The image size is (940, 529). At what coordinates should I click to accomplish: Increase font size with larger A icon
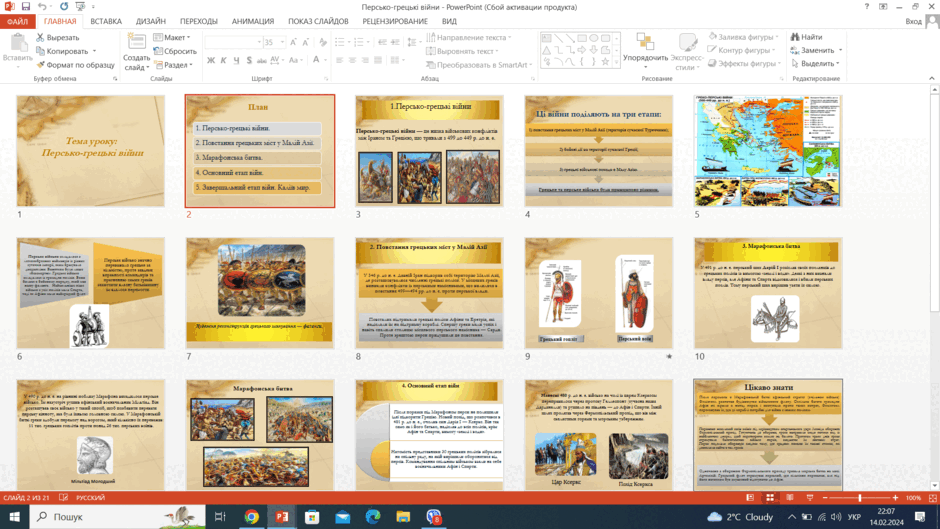(293, 42)
